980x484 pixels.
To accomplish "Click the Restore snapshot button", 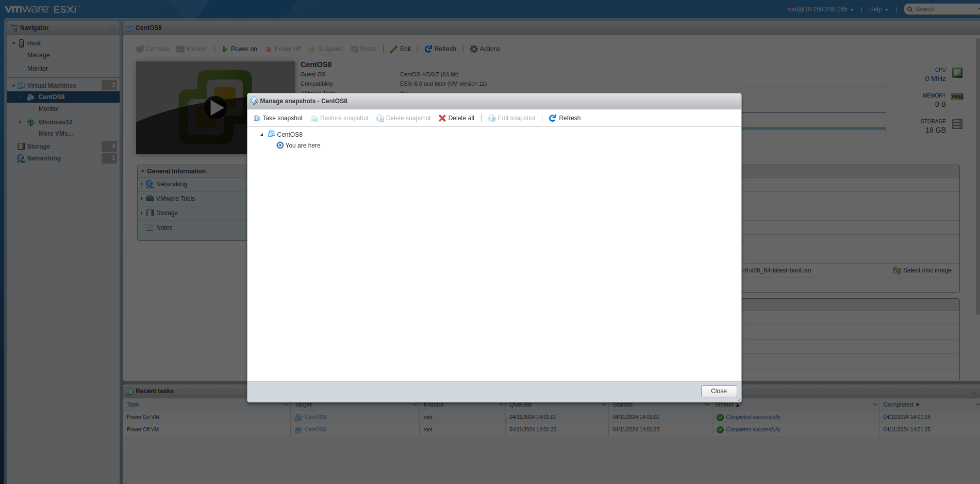I will 340,118.
